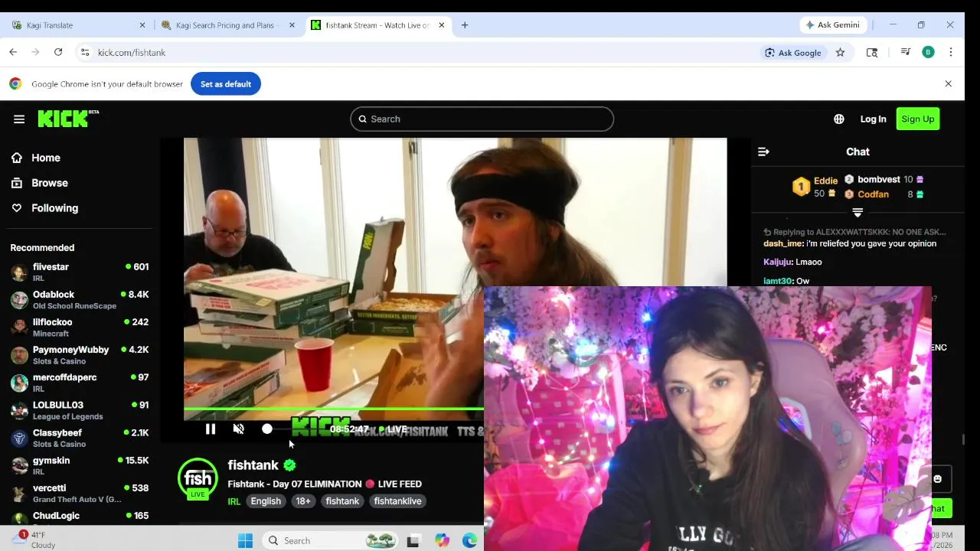Select the fishtanklive tag
This screenshot has height=551, width=980.
coord(397,501)
